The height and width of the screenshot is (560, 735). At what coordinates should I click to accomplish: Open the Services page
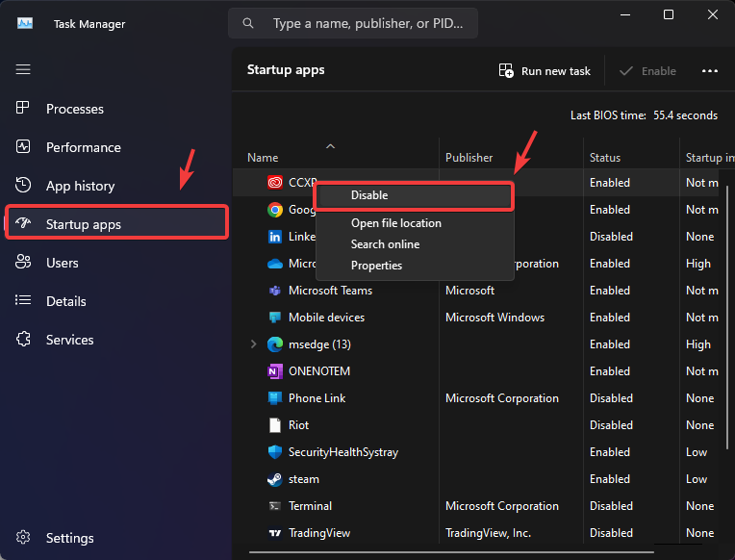click(69, 340)
